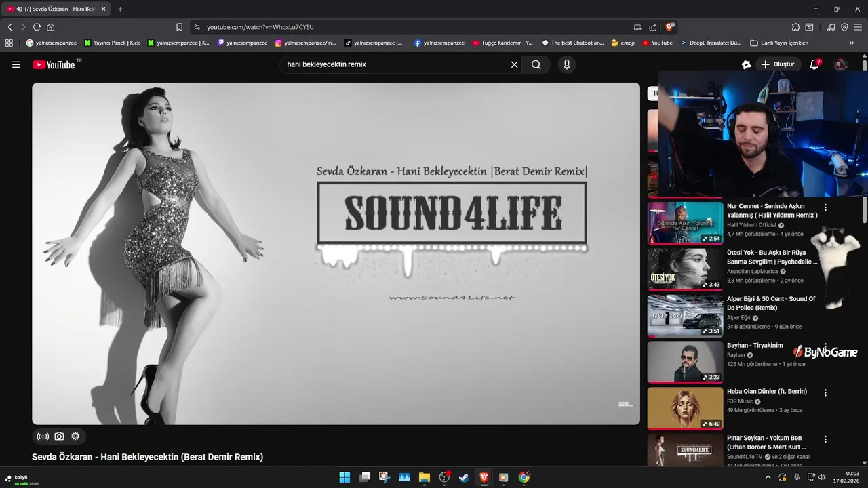Open taskbar volume speaker icon
The height and width of the screenshot is (488, 868).
(x=821, y=477)
